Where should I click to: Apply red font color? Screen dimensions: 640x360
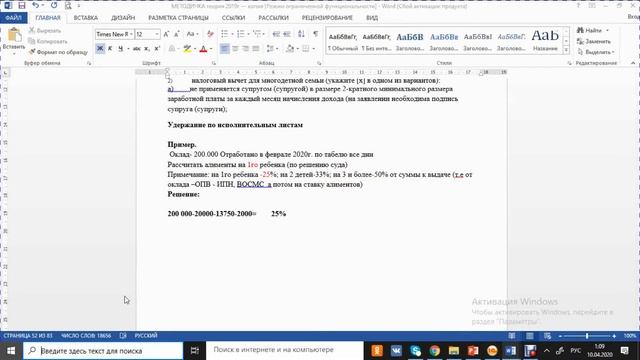point(203,49)
